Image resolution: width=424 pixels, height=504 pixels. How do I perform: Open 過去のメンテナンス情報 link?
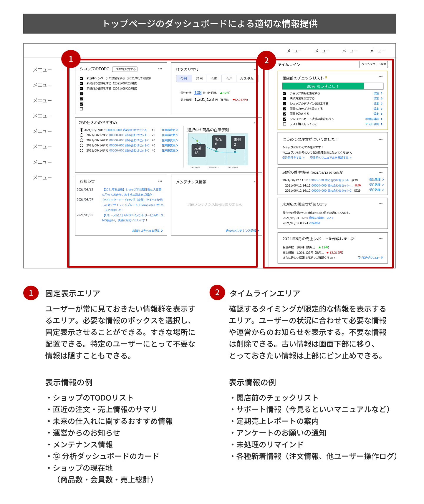[242, 231]
